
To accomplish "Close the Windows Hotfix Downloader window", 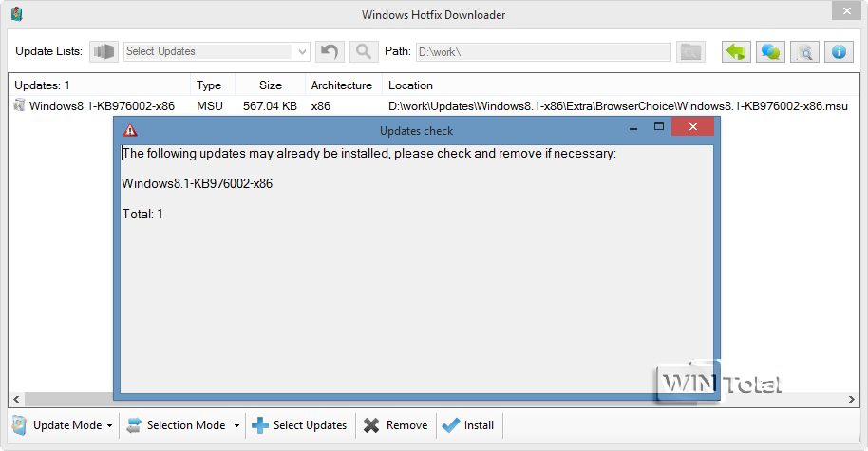I will 846,11.
